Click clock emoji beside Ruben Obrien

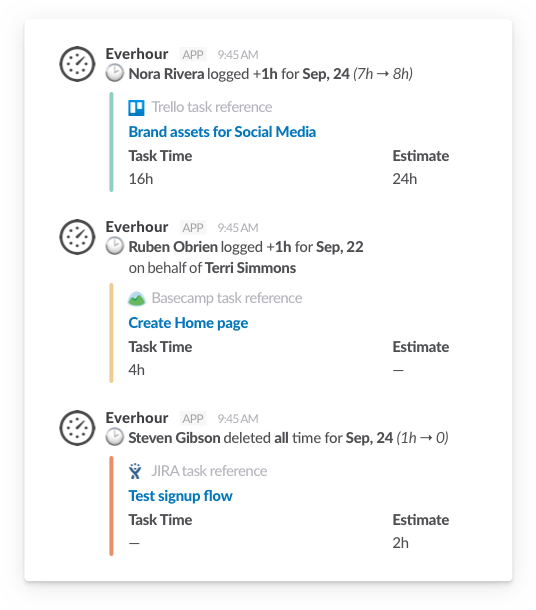[115, 246]
